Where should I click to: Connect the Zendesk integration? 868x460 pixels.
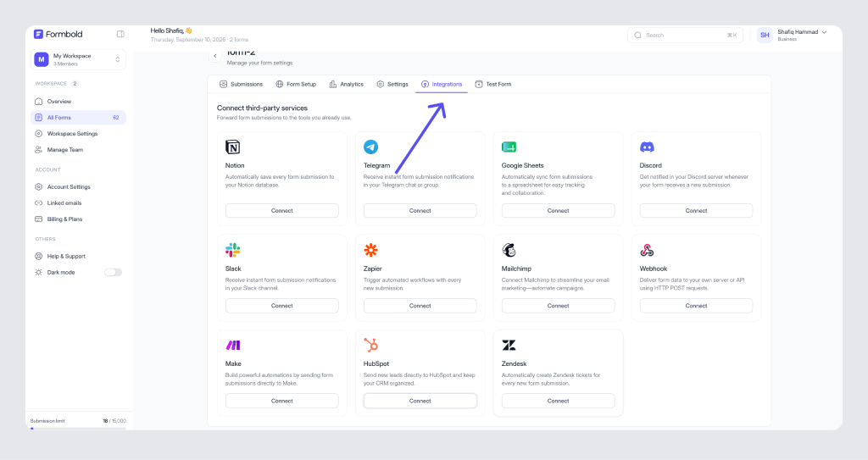(x=558, y=401)
